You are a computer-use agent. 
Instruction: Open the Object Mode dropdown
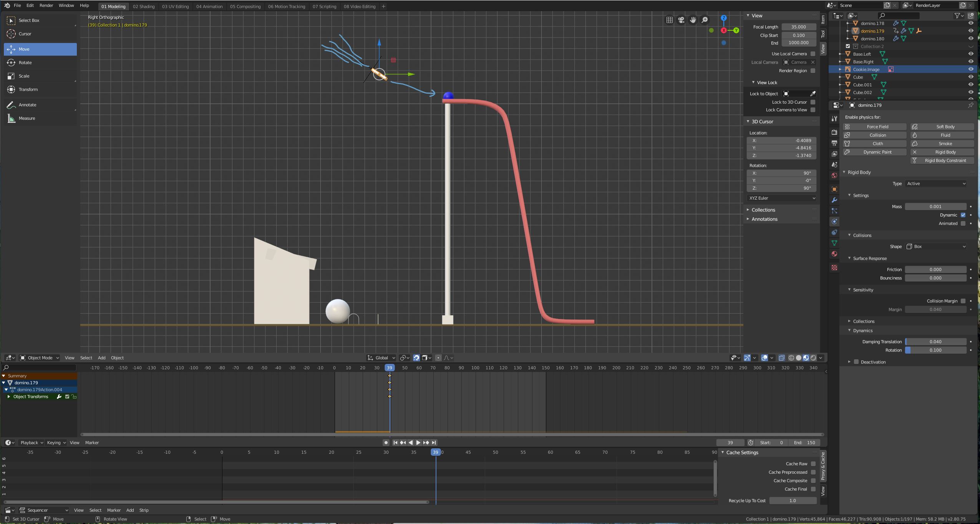click(40, 358)
